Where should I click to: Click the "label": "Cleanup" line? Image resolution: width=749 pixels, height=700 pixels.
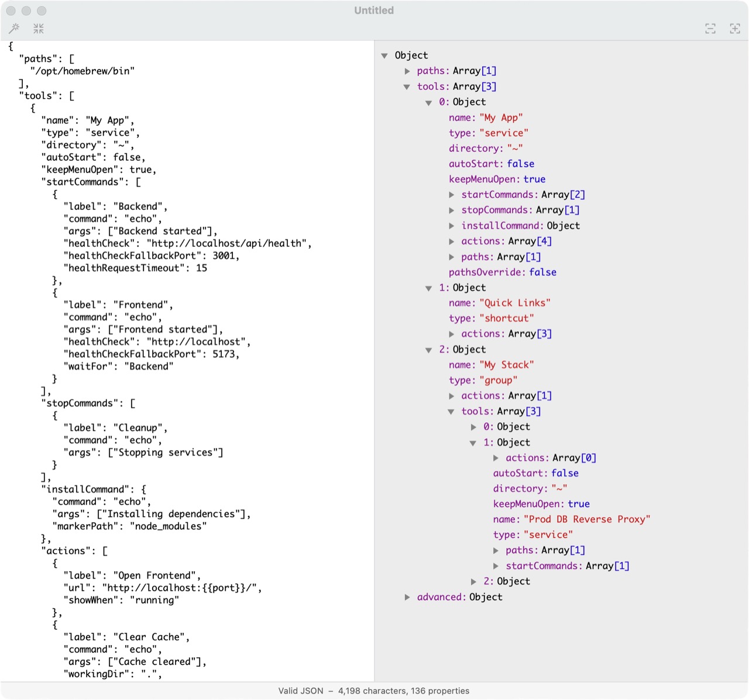pyautogui.click(x=116, y=427)
